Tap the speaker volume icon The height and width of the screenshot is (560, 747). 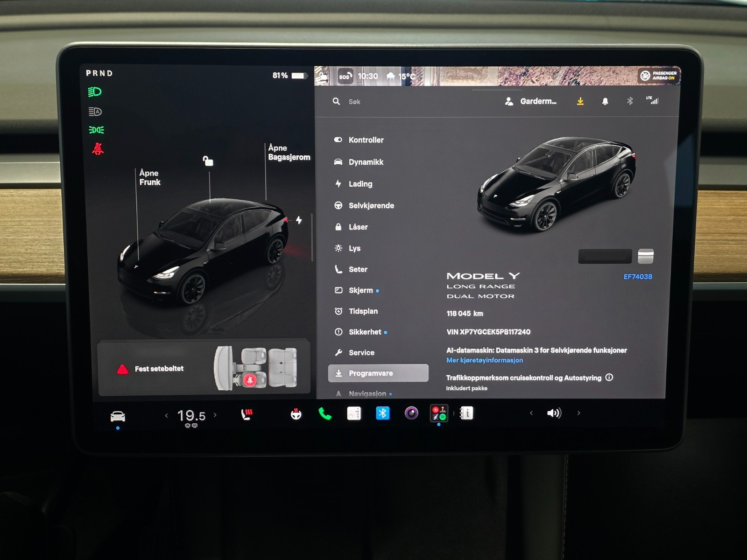(x=554, y=413)
